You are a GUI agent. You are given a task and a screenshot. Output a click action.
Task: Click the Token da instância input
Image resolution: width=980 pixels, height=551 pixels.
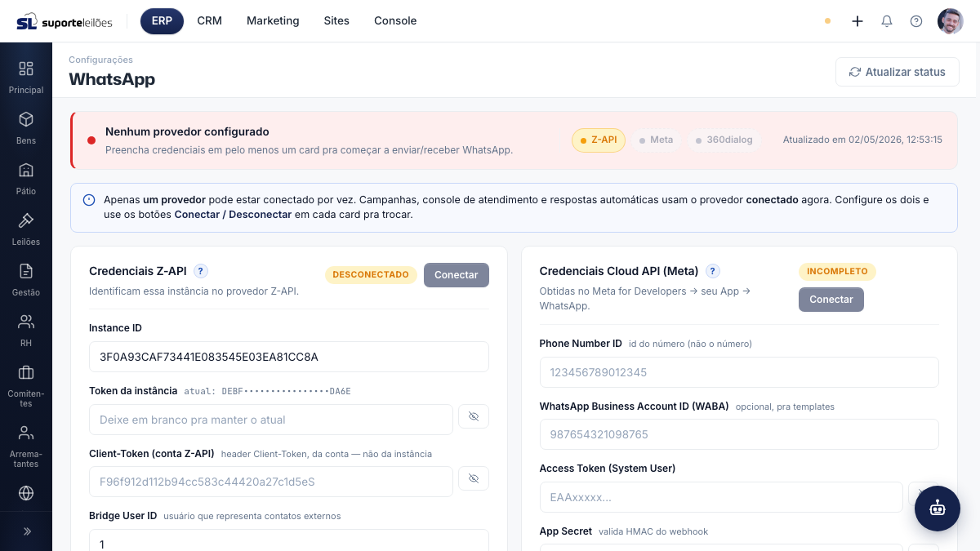pyautogui.click(x=271, y=420)
